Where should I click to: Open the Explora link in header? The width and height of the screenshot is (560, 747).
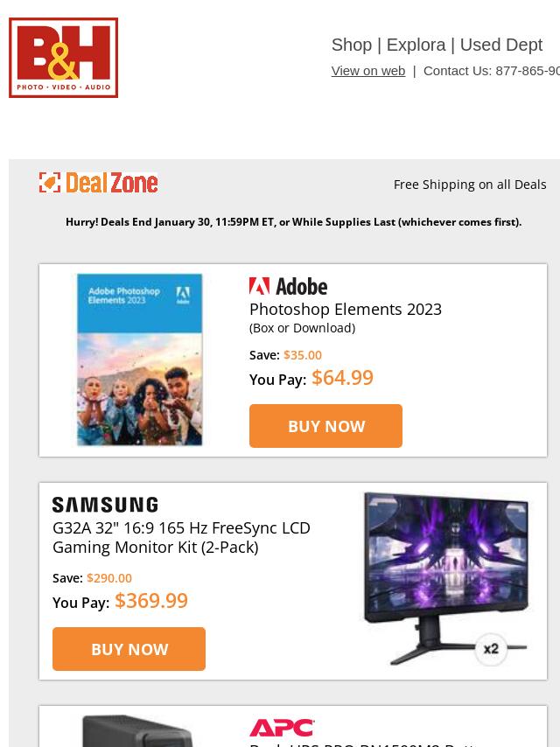[x=416, y=45]
